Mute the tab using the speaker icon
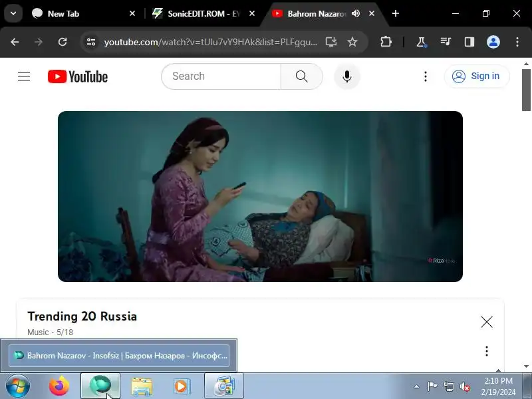 (356, 13)
